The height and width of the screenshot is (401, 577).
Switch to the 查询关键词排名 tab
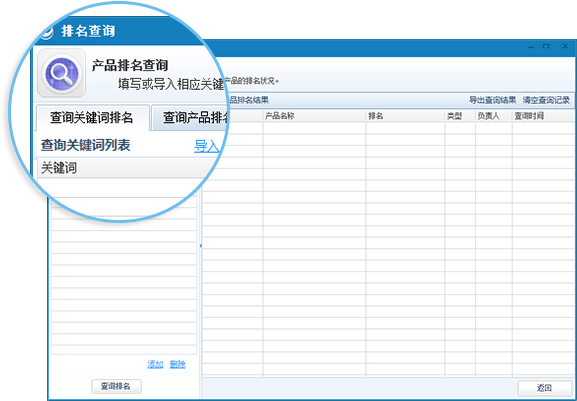(x=92, y=118)
